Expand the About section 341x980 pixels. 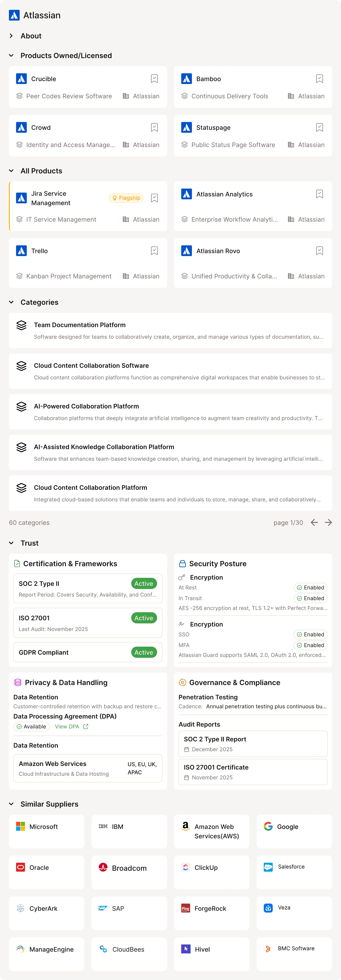[11, 36]
